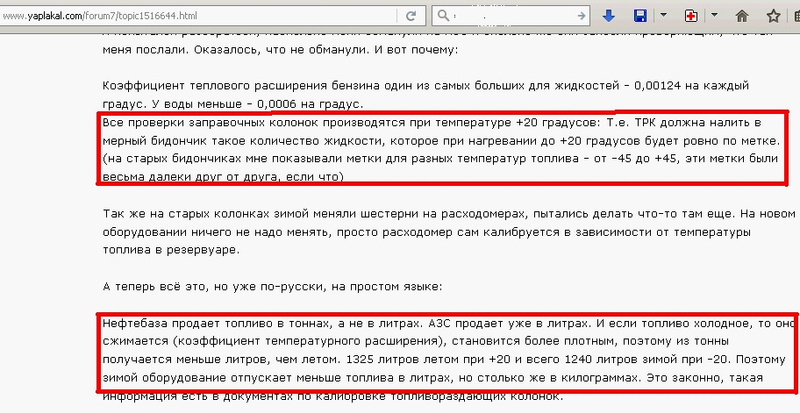Click the red cross page icon
This screenshot has height=413, width=800.
691,16
